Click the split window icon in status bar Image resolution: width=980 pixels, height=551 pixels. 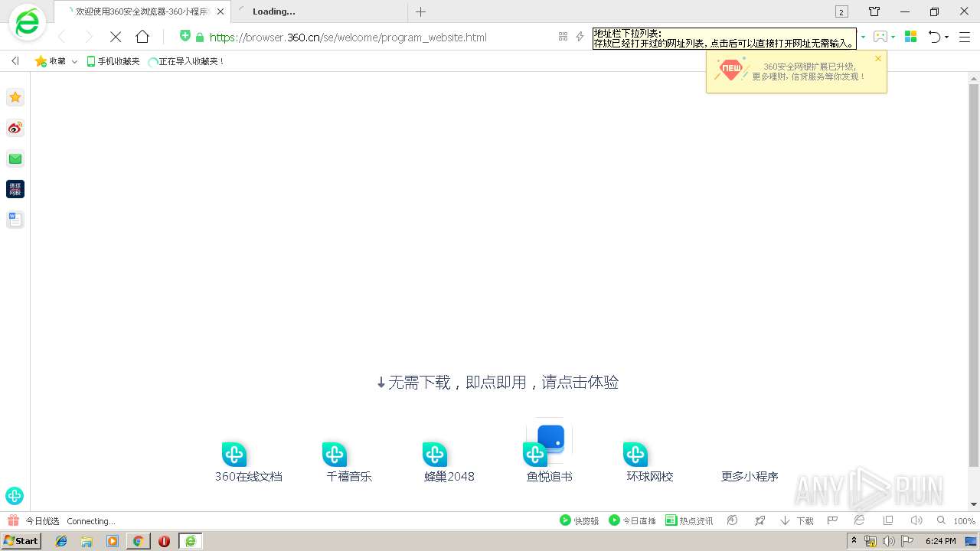pyautogui.click(x=888, y=520)
